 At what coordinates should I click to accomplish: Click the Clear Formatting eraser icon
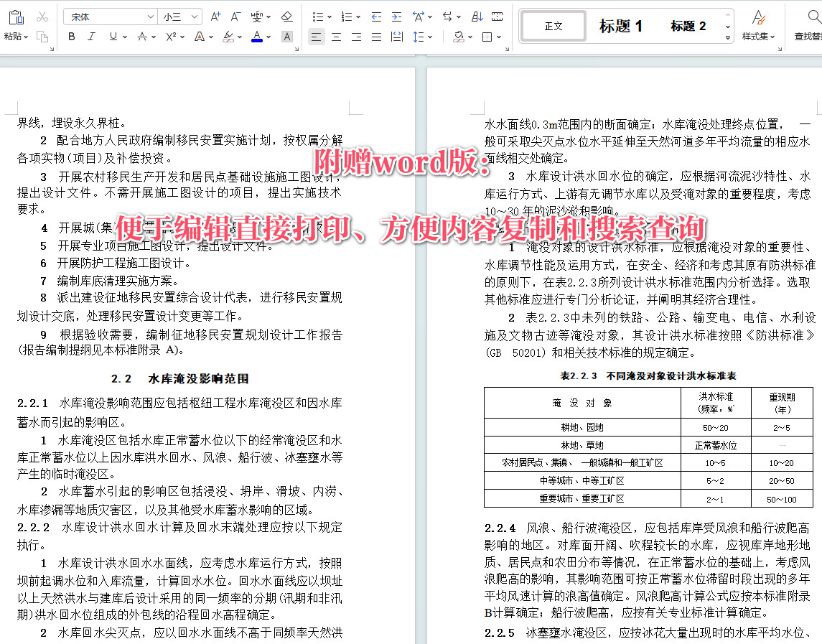click(x=286, y=16)
